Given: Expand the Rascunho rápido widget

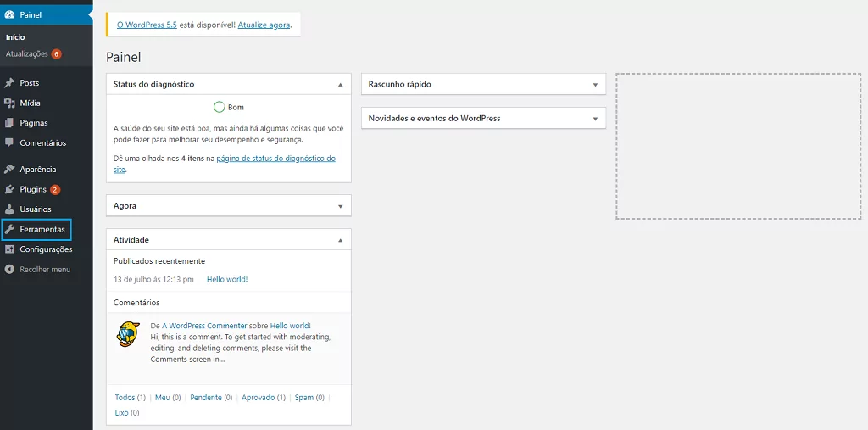Looking at the screenshot, I should [595, 85].
